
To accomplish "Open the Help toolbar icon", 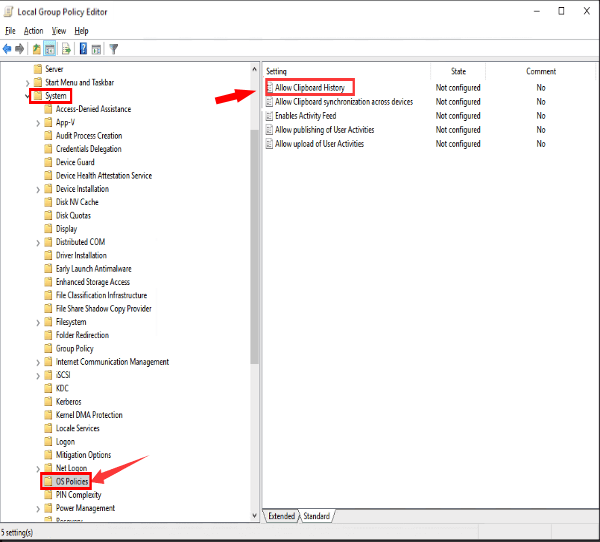I will 83,49.
